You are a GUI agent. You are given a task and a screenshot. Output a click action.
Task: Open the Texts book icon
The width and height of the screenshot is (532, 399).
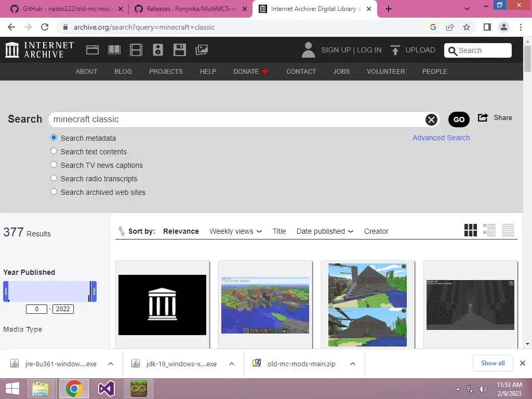coord(114,50)
